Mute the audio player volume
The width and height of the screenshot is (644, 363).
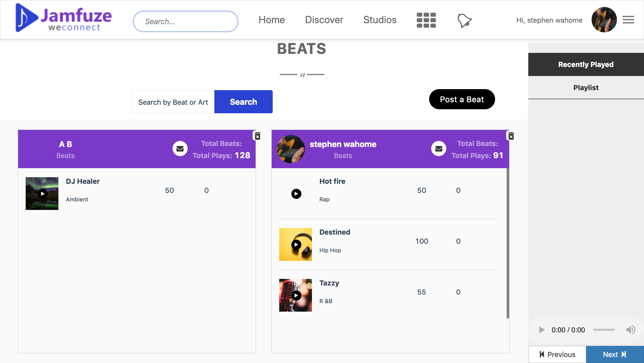(630, 330)
